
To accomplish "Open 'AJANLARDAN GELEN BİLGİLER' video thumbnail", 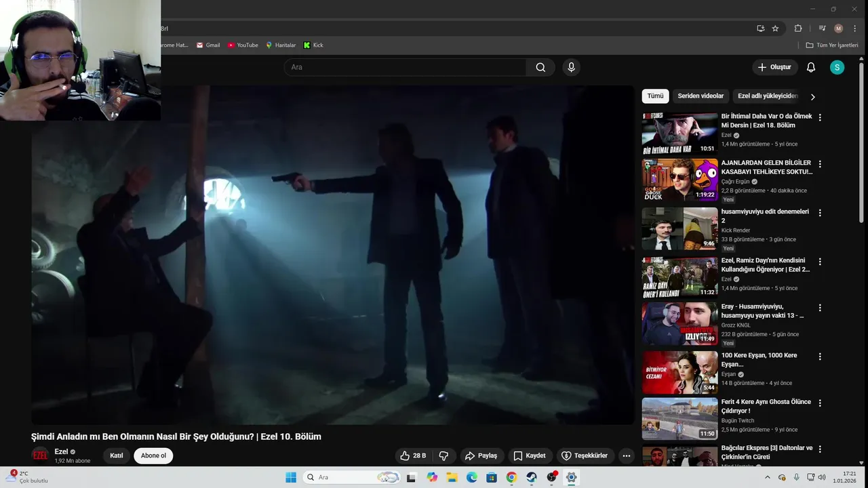I will pyautogui.click(x=679, y=180).
